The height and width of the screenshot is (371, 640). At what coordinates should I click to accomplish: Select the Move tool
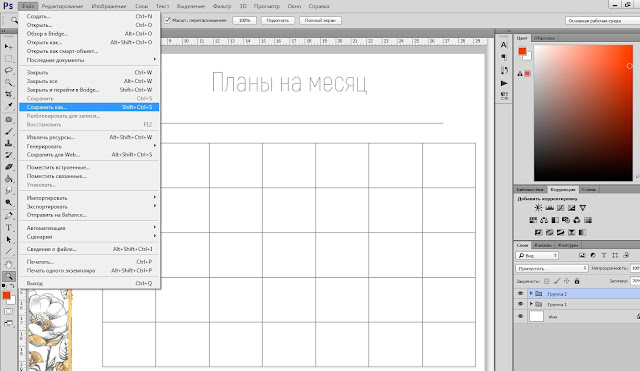[9, 47]
